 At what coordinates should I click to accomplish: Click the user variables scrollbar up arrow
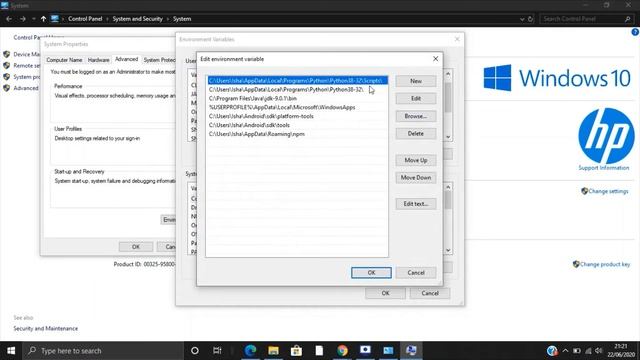(x=448, y=74)
